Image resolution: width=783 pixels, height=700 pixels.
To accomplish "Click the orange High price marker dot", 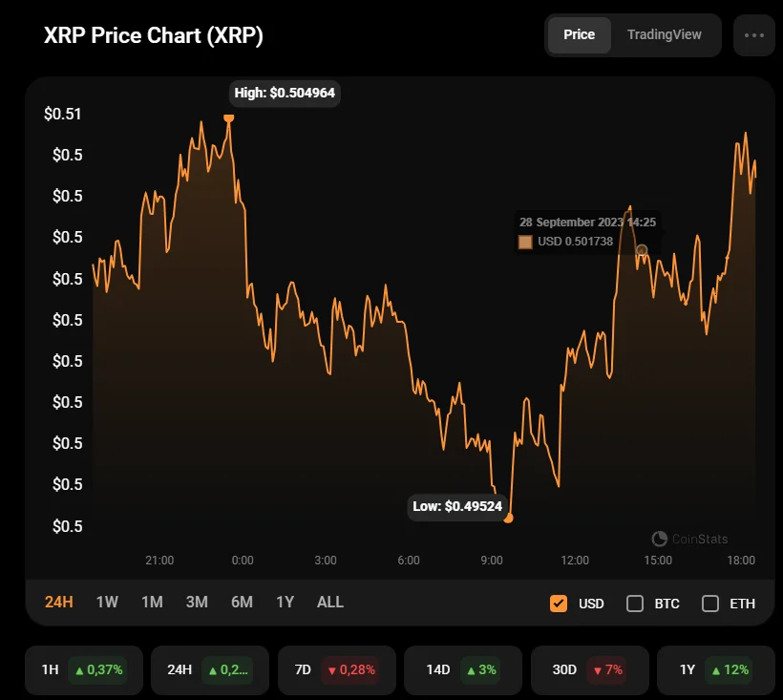I will click(228, 117).
